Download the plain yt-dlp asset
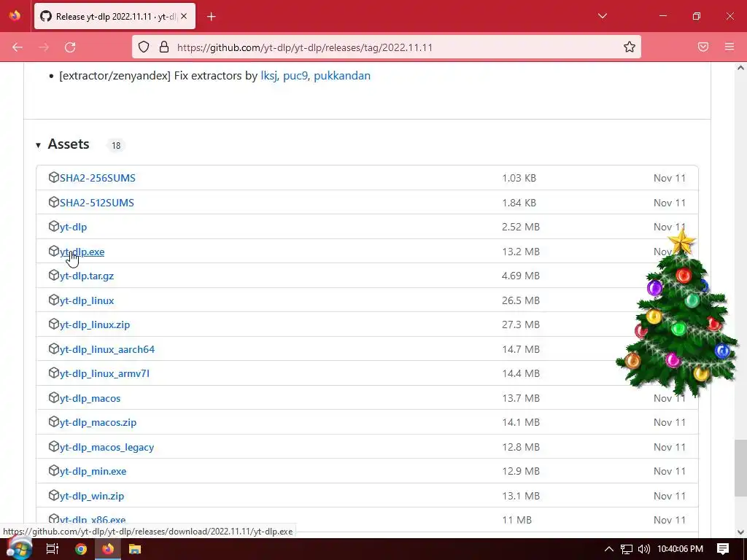The height and width of the screenshot is (560, 747). click(x=74, y=227)
